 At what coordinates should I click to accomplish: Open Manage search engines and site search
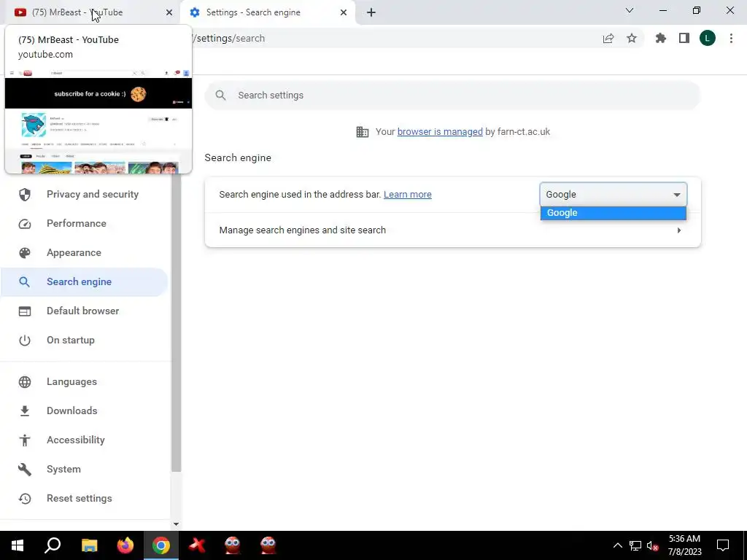pyautogui.click(x=452, y=230)
